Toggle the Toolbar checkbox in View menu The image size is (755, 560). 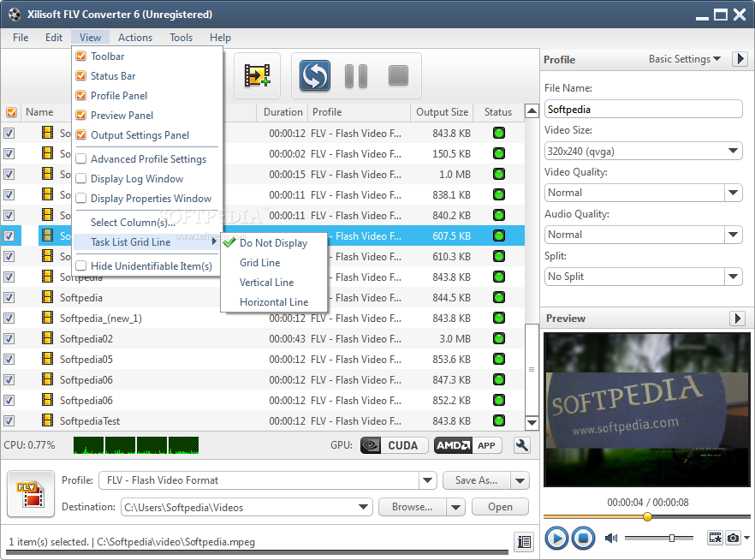pos(81,57)
